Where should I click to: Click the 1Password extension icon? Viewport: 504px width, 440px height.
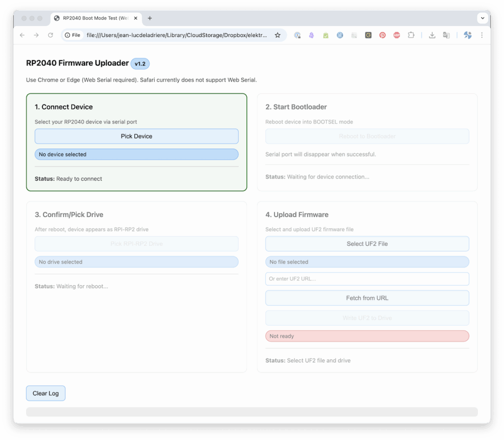click(x=297, y=35)
